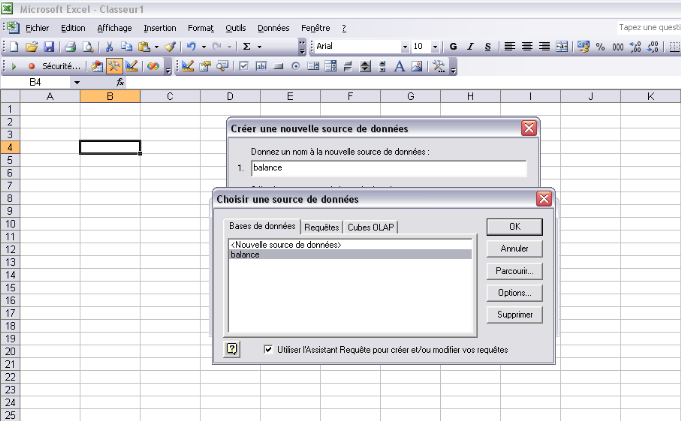Merge and center cells

562,46
